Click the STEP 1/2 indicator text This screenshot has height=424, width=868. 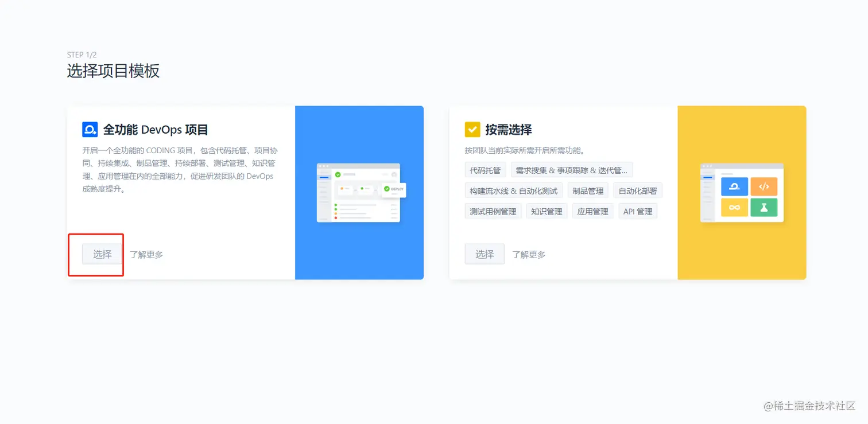pos(82,55)
